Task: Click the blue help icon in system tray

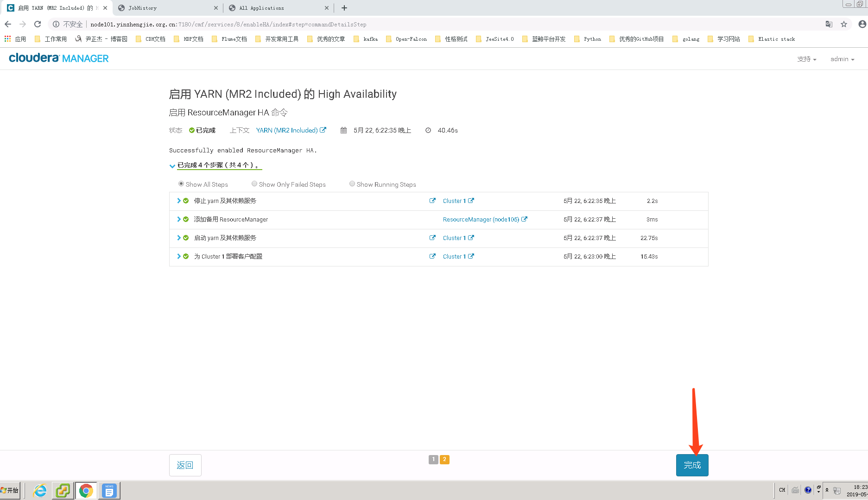Action: click(808, 490)
